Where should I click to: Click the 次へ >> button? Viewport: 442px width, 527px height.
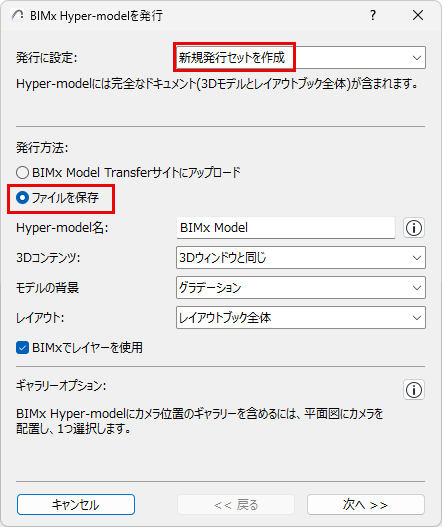pyautogui.click(x=366, y=504)
